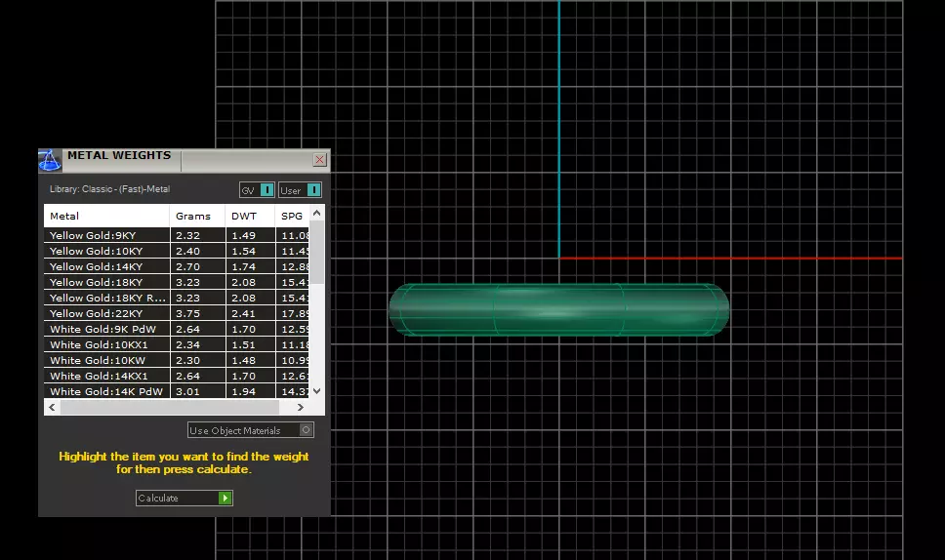
Task: Click the 2.41 DWT value for 22KY
Action: (244, 314)
